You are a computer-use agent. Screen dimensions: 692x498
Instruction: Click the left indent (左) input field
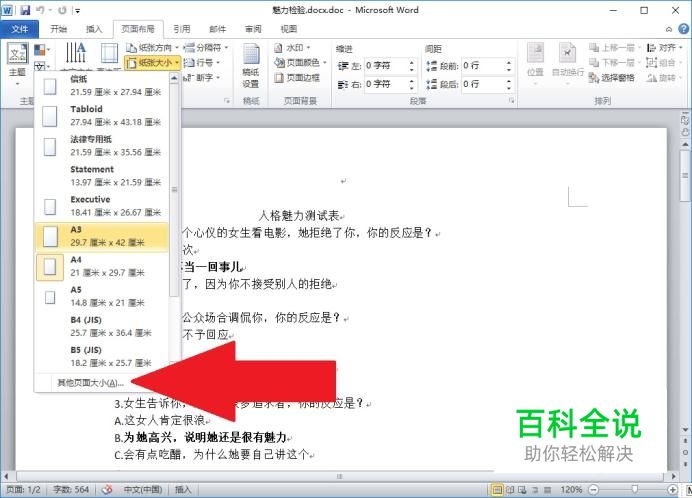[386, 66]
